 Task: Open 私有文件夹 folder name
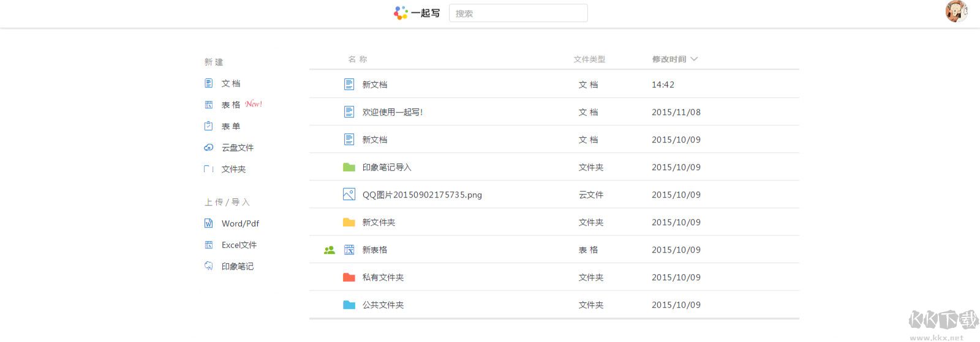tap(383, 277)
